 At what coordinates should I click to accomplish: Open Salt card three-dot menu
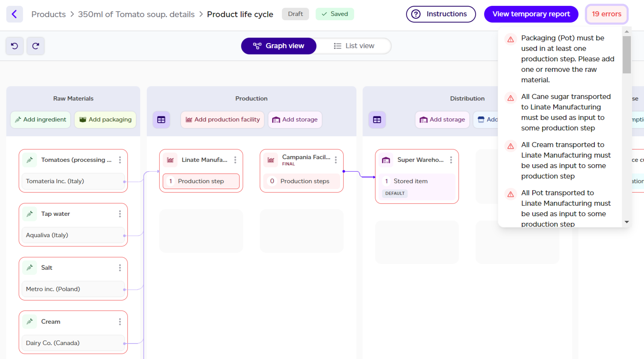coord(120,268)
